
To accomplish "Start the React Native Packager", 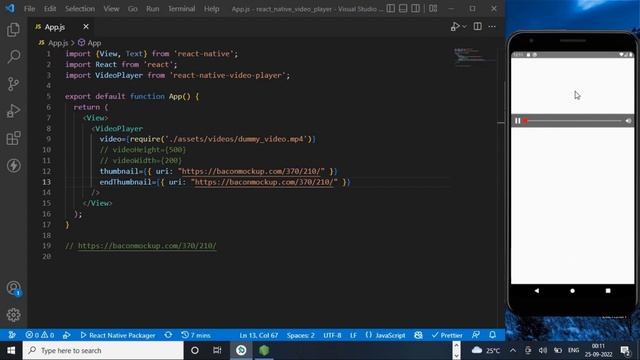I will point(118,335).
